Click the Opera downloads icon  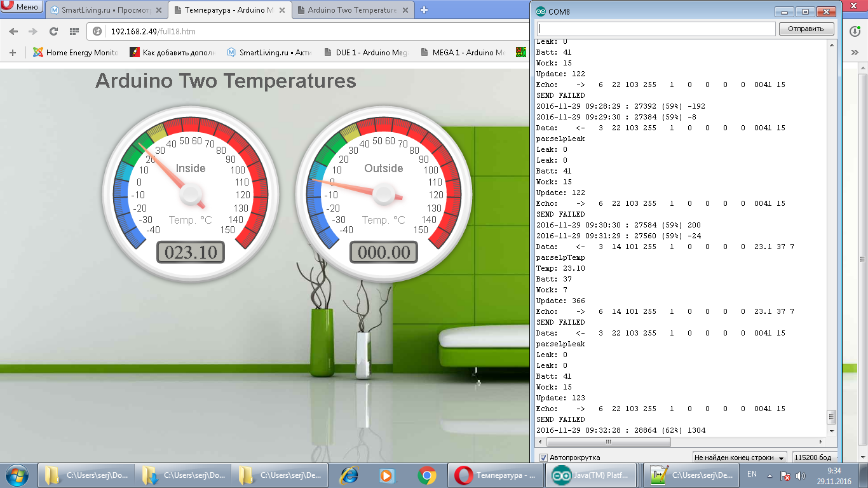tap(855, 31)
